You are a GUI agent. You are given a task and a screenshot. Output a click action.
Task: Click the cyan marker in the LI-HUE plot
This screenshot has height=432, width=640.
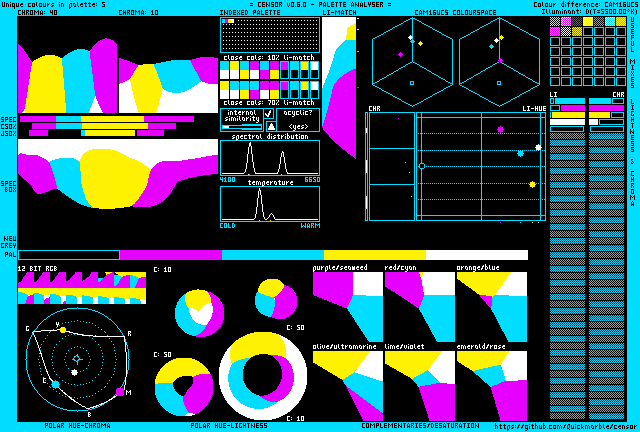point(520,154)
